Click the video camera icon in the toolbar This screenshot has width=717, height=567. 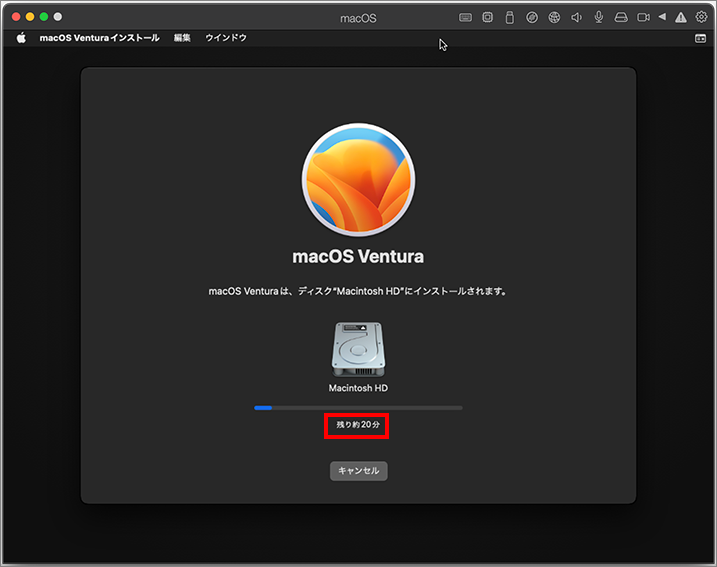[x=643, y=17]
